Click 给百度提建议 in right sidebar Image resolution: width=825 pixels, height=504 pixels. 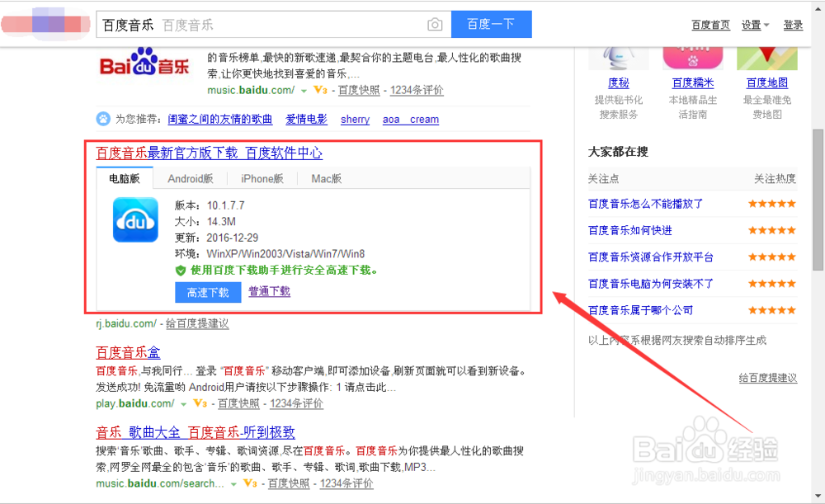click(767, 378)
